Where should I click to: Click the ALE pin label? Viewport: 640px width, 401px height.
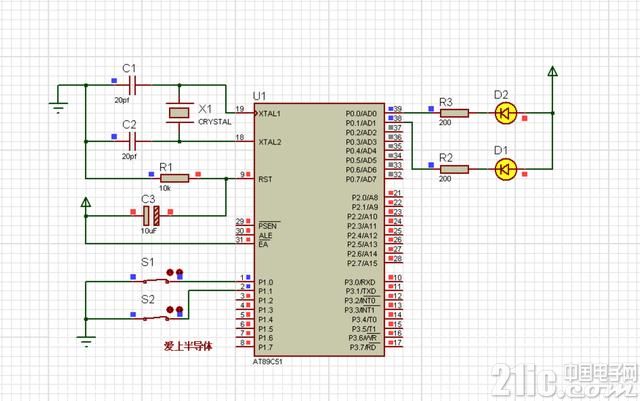(265, 236)
